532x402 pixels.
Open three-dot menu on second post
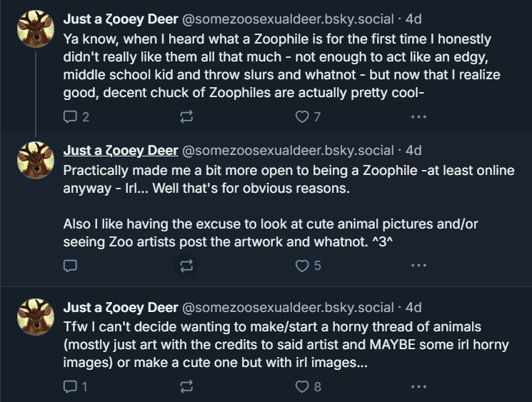(x=418, y=266)
